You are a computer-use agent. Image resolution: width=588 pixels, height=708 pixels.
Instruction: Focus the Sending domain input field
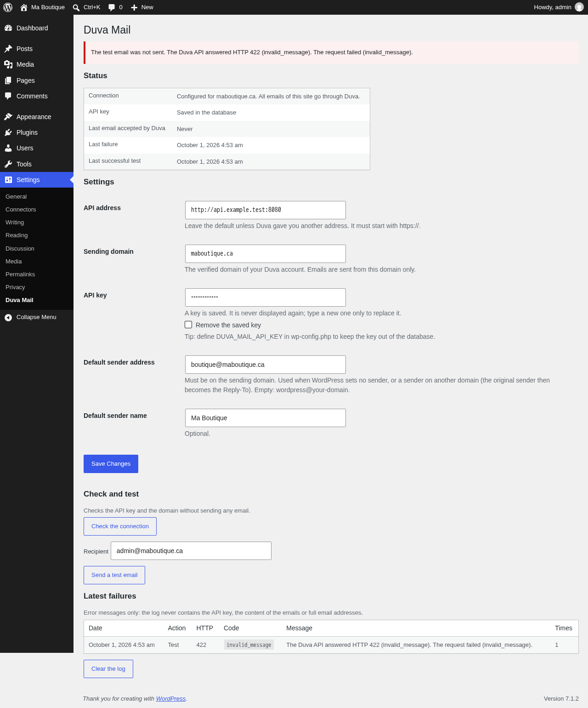point(266,254)
